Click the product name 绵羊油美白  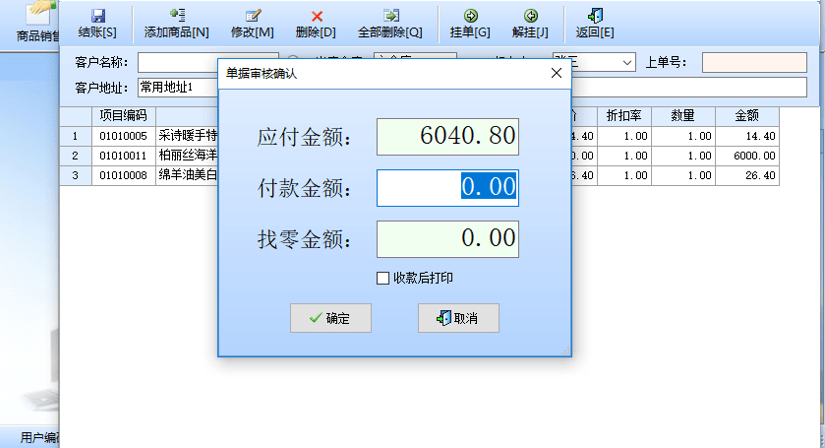[x=187, y=175]
